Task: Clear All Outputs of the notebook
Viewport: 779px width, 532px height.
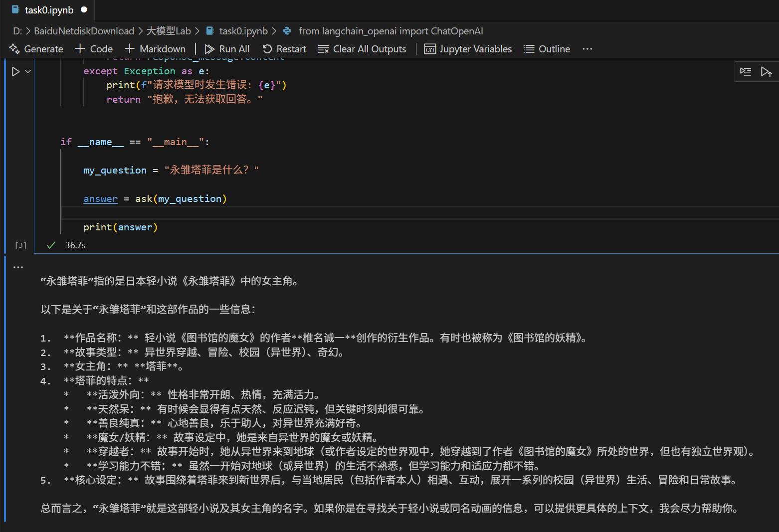Action: [362, 48]
